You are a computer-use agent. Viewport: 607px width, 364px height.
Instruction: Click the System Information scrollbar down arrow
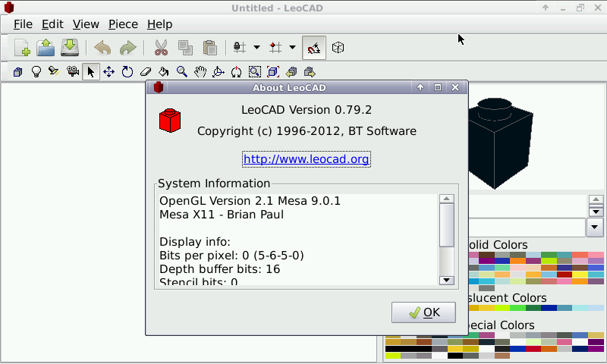tap(447, 280)
